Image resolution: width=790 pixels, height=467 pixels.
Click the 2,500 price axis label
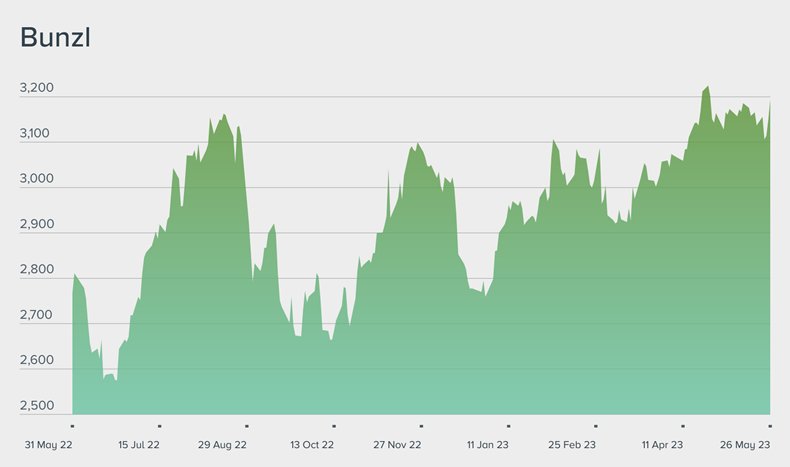pyautogui.click(x=37, y=406)
